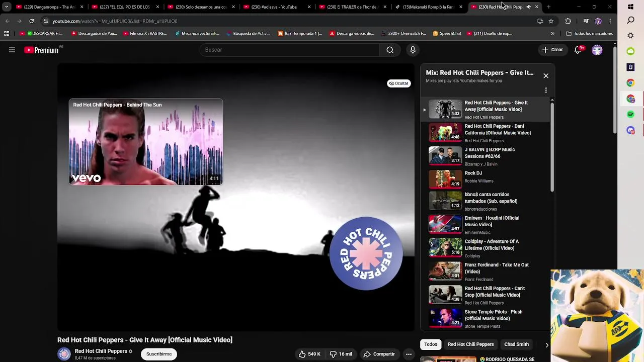Open Chrome three-dot menu
This screenshot has height=362, width=644.
[x=610, y=21]
